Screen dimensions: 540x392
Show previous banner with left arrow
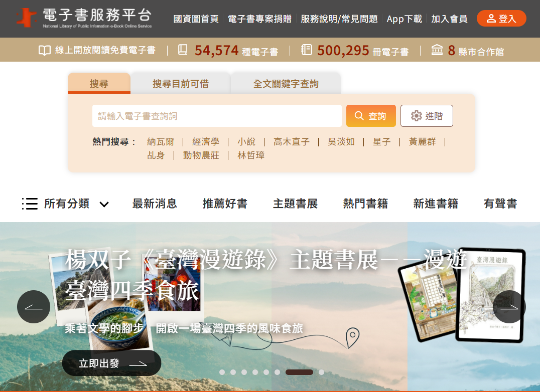(34, 307)
